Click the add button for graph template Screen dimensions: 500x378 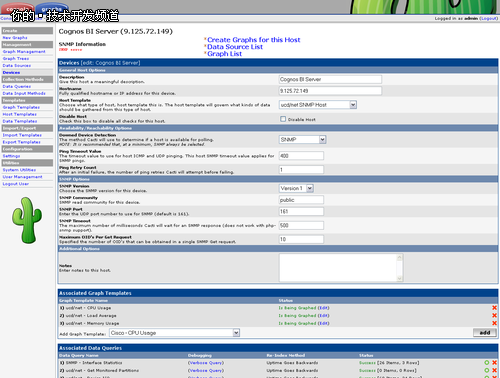(485, 332)
